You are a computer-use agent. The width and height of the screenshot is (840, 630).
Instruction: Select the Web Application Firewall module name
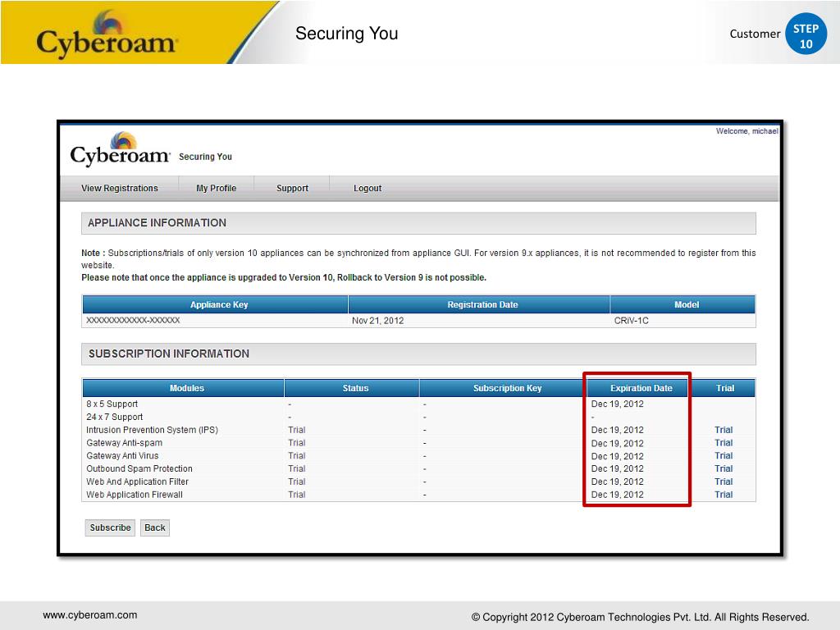click(x=135, y=495)
